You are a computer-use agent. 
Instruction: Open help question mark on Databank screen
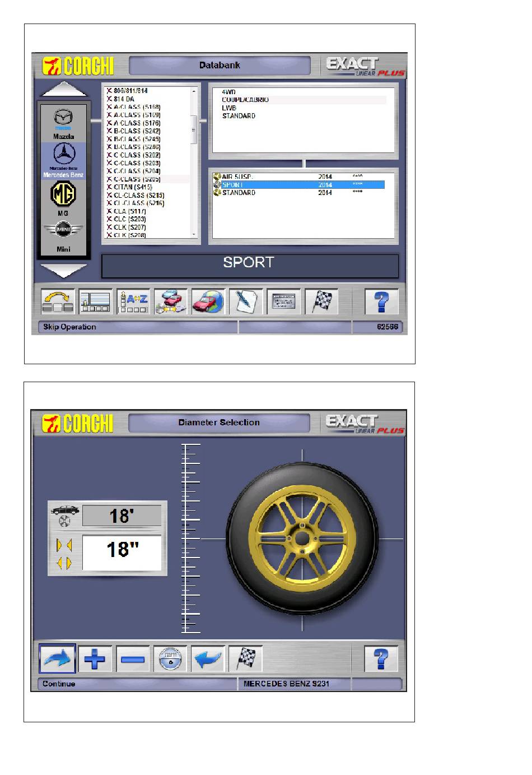381,301
